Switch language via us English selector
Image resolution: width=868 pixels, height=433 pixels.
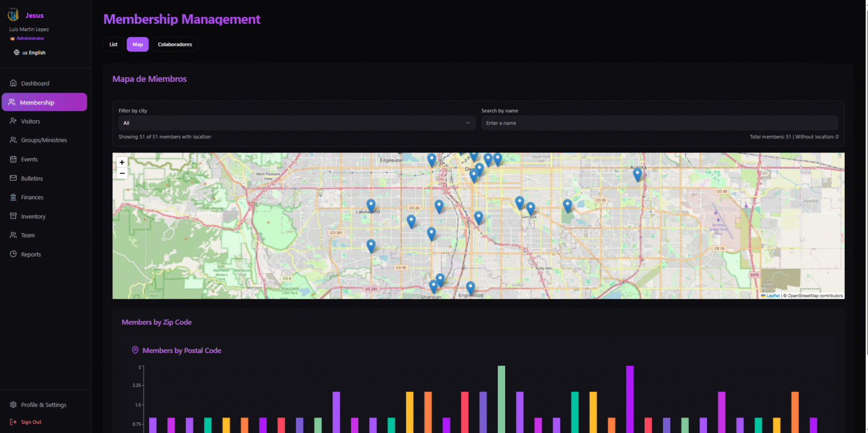[x=29, y=53]
